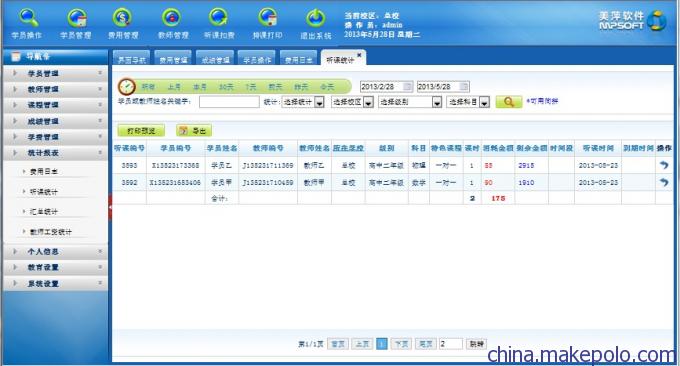Click the yellow search magnifier button
The height and width of the screenshot is (366, 680).
[x=508, y=102]
